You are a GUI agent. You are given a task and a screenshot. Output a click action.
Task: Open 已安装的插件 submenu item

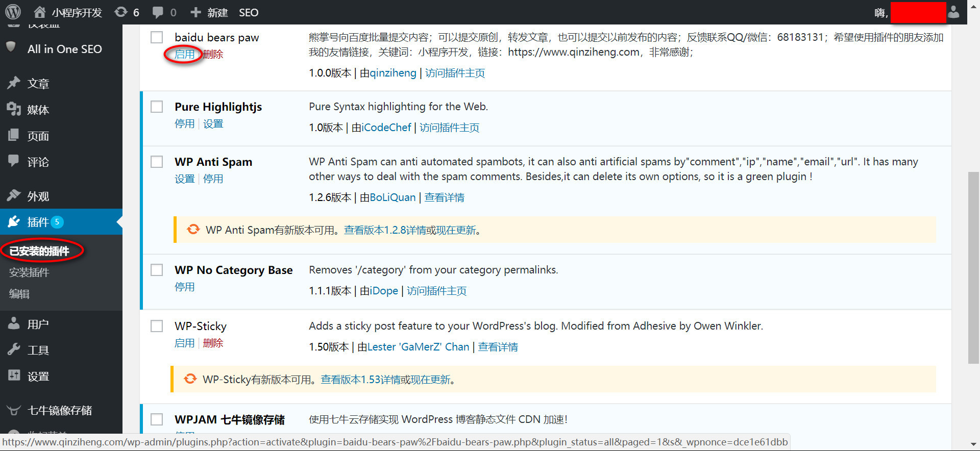tap(39, 251)
